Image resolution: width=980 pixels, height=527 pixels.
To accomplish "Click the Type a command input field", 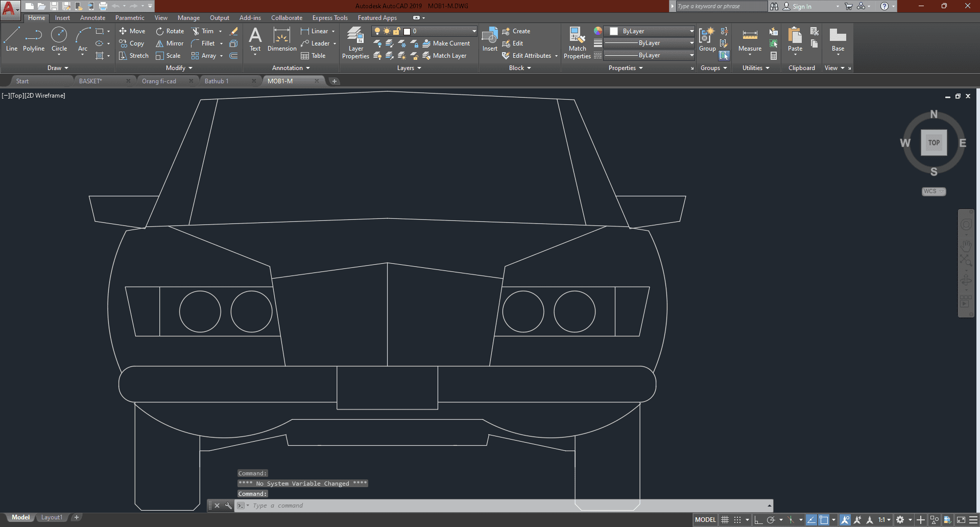I will pos(460,506).
